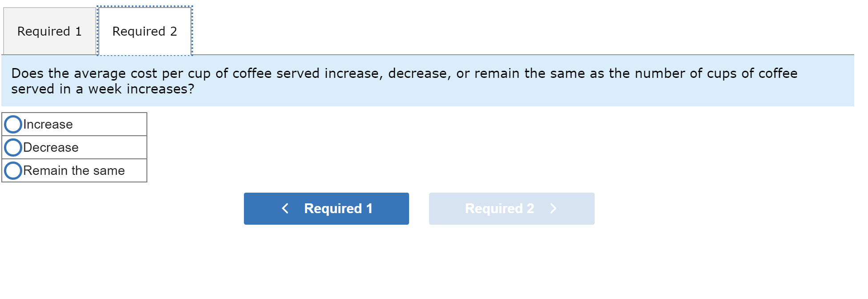The image size is (868, 299).
Task: Click the right chevron on Required 2 button
Action: [553, 208]
